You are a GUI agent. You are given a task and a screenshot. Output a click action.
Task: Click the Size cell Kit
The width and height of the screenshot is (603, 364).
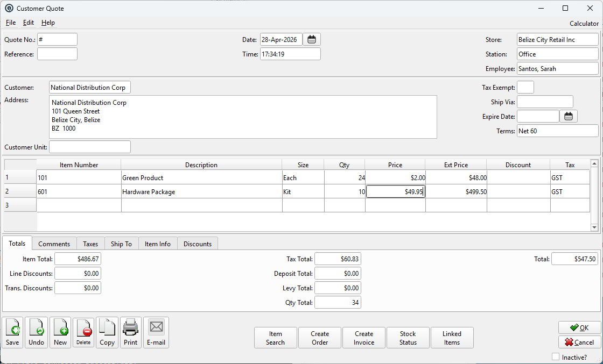tap(303, 191)
